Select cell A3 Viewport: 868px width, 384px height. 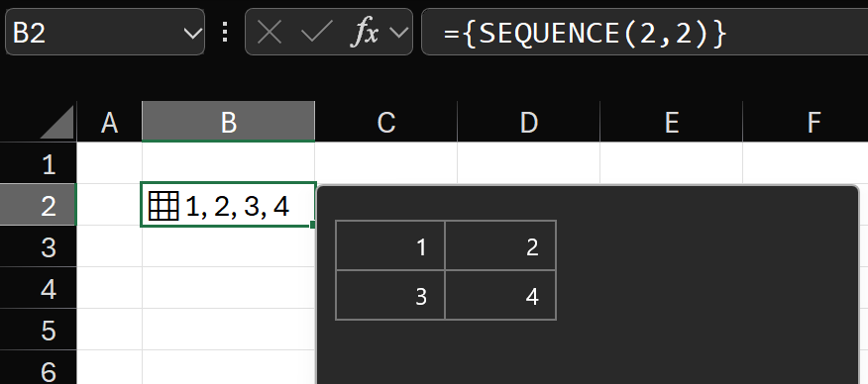110,246
